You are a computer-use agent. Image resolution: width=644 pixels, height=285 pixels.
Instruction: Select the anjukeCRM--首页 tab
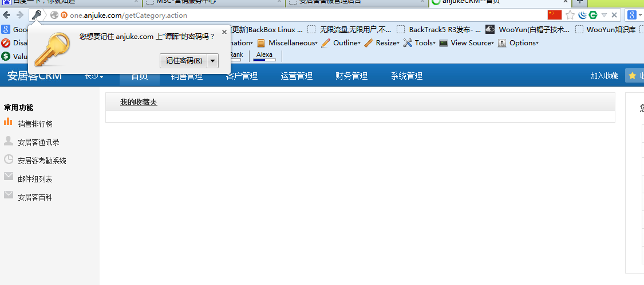click(499, 2)
